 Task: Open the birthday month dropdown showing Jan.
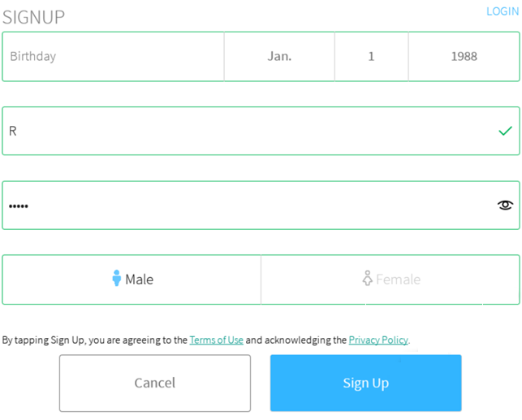[x=279, y=57]
